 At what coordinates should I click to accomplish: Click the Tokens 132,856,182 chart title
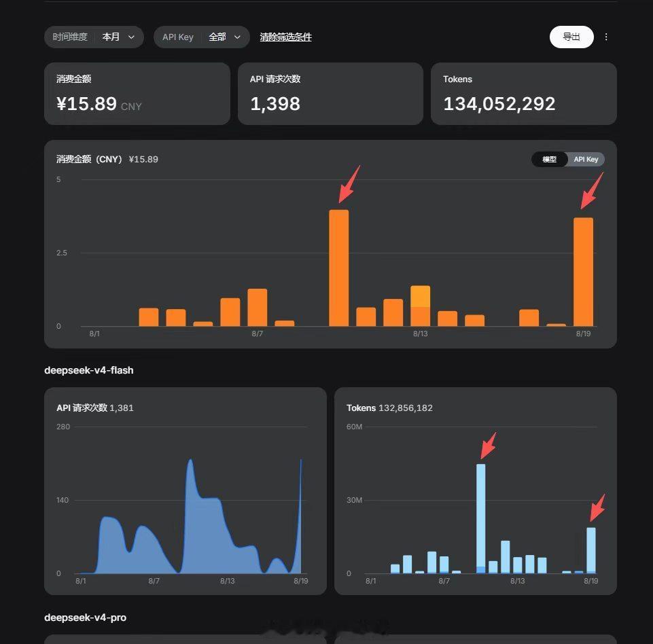click(389, 408)
